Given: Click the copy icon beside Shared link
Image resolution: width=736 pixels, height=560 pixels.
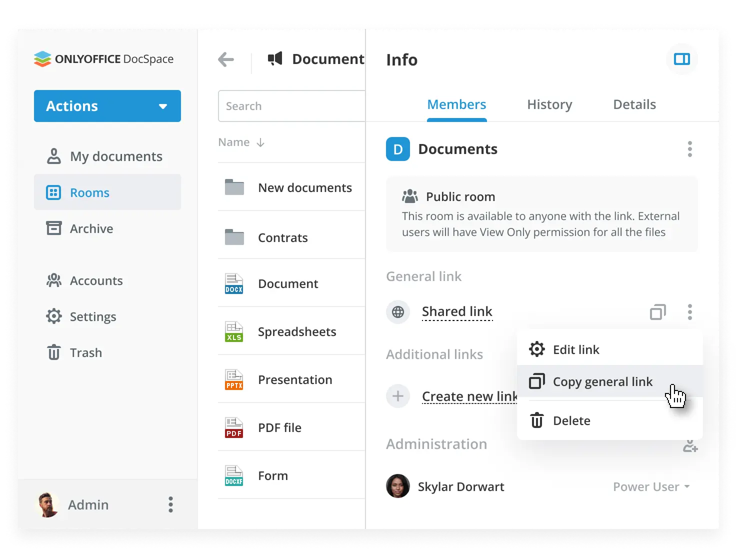Looking at the screenshot, I should coord(657,312).
